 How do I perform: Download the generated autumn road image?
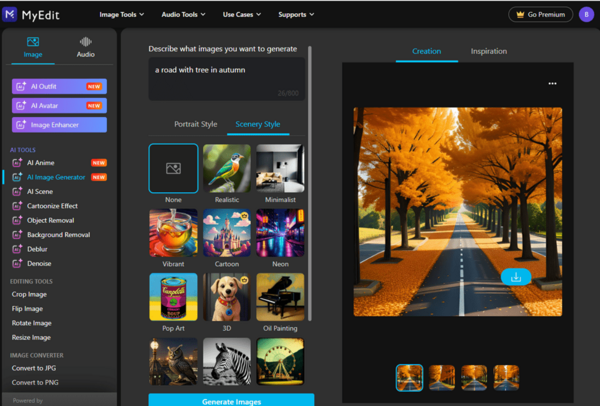[516, 277]
